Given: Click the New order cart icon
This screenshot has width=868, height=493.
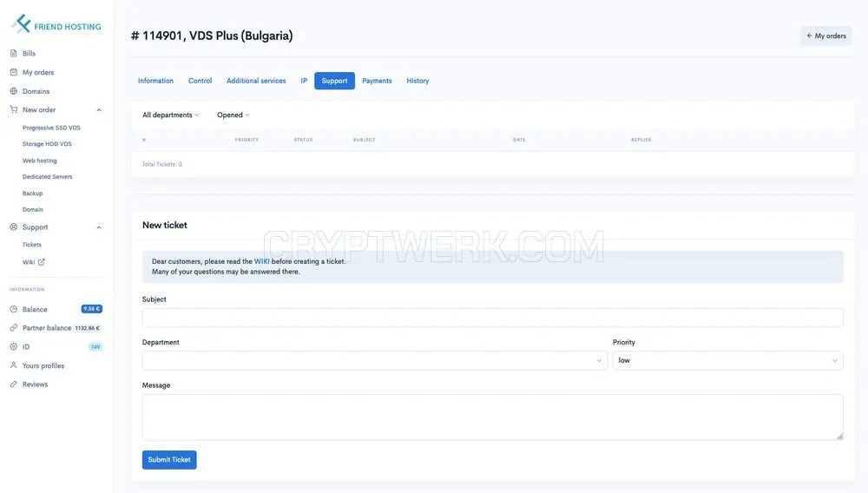Looking at the screenshot, I should 13,109.
